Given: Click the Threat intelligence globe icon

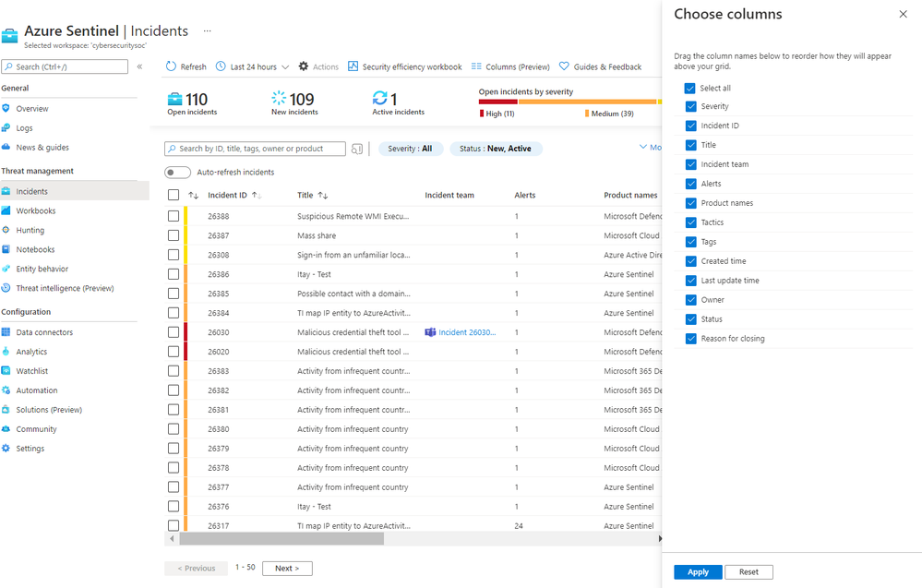Looking at the screenshot, I should click(x=6, y=288).
